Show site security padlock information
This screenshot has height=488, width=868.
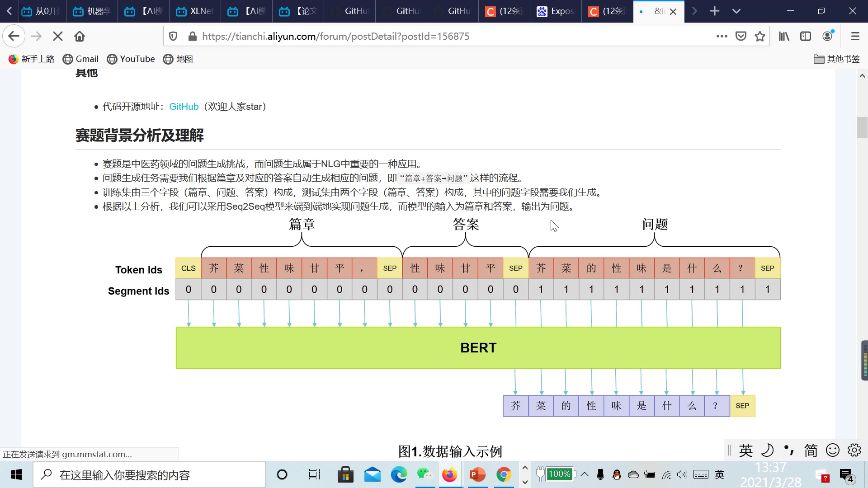tap(192, 36)
